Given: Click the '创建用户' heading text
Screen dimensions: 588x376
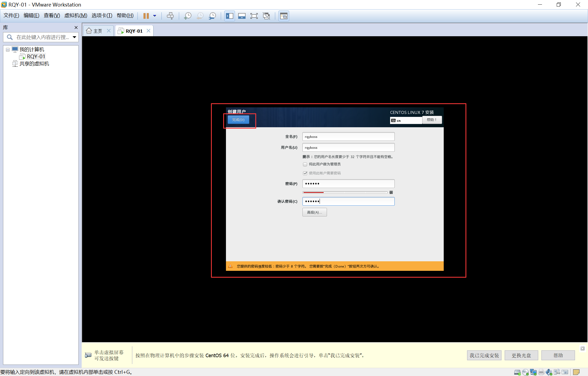Looking at the screenshot, I should (x=237, y=111).
